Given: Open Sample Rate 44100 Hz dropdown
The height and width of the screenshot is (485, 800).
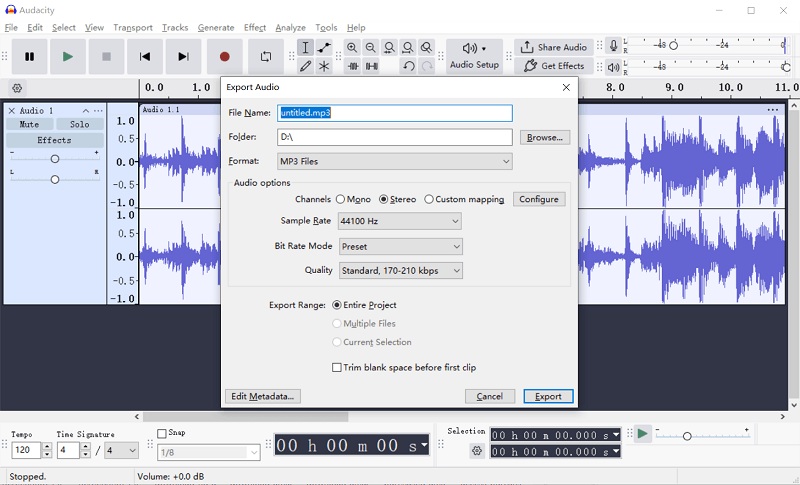Looking at the screenshot, I should tap(401, 221).
